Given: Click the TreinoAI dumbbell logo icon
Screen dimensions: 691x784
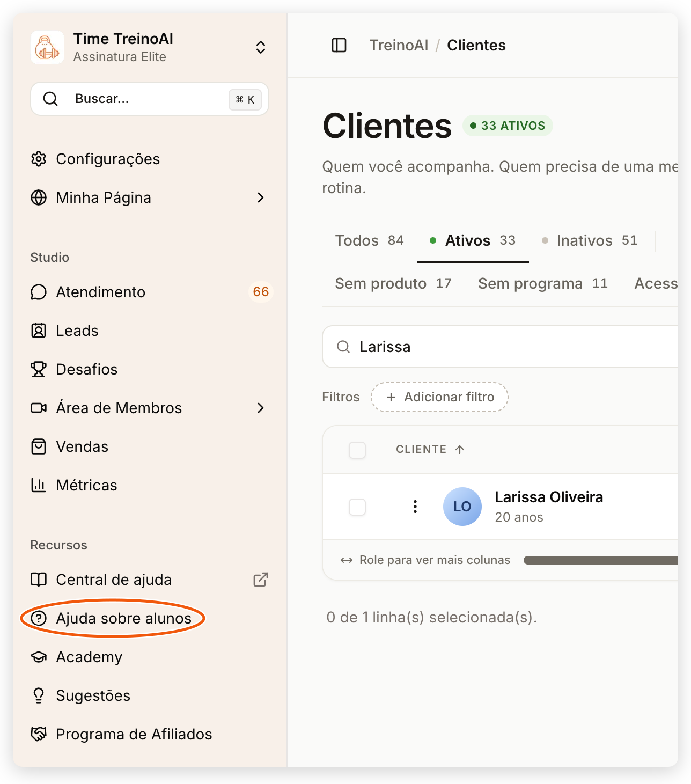Looking at the screenshot, I should pyautogui.click(x=47, y=47).
